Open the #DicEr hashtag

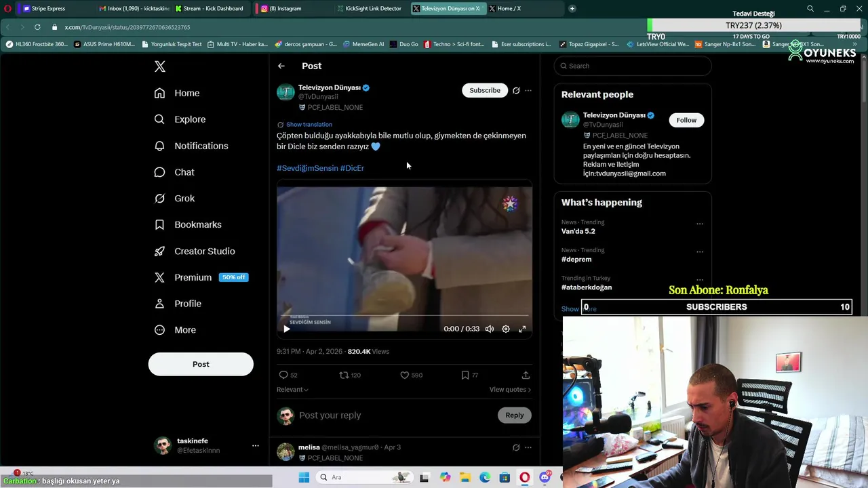click(352, 168)
